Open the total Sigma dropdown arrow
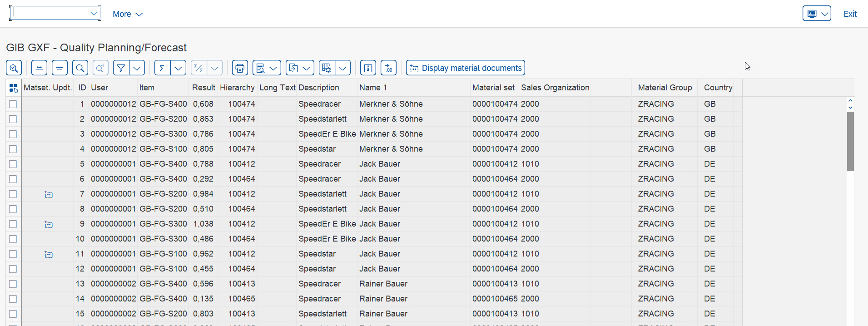The width and height of the screenshot is (868, 326). (x=179, y=68)
